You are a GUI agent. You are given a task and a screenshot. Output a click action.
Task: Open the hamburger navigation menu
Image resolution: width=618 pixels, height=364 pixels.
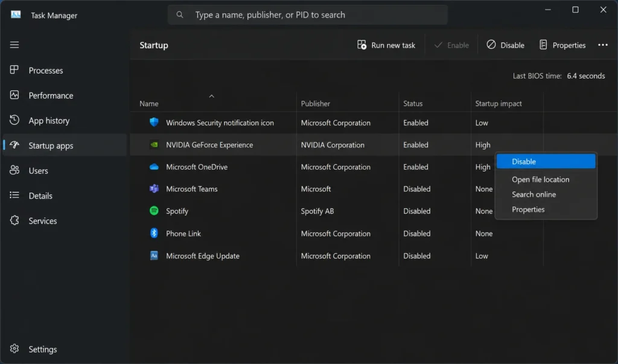click(x=14, y=45)
